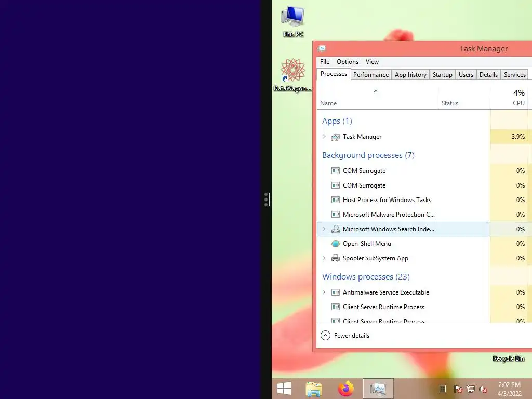Viewport: 532px width, 399px height.
Task: Click Fewer details link
Action: [x=352, y=336]
